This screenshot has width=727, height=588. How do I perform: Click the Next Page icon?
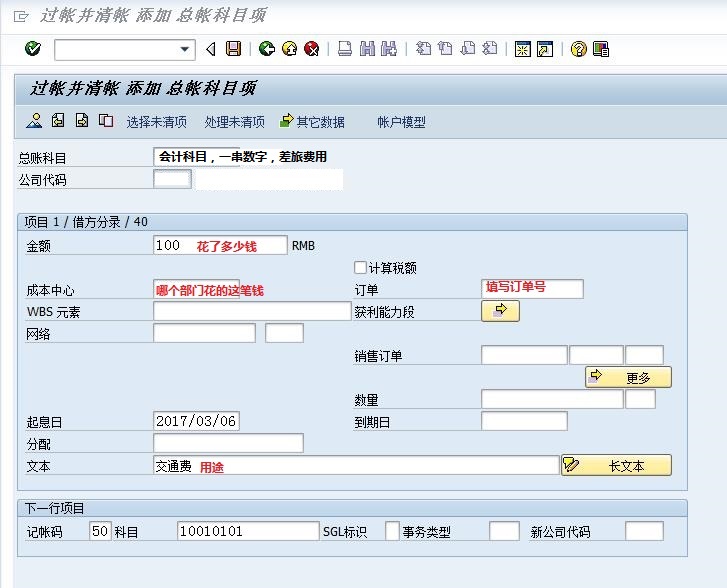pos(468,48)
